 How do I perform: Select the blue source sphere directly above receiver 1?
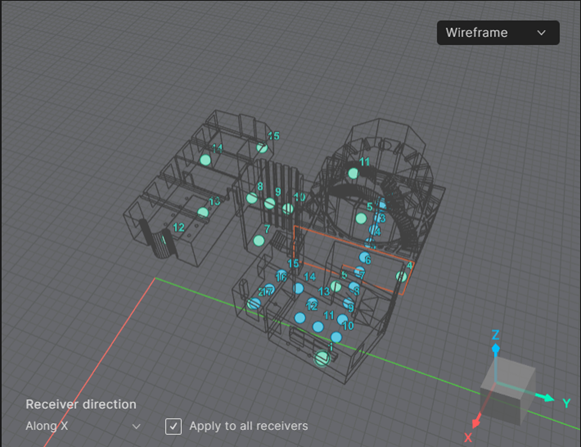pos(336,337)
